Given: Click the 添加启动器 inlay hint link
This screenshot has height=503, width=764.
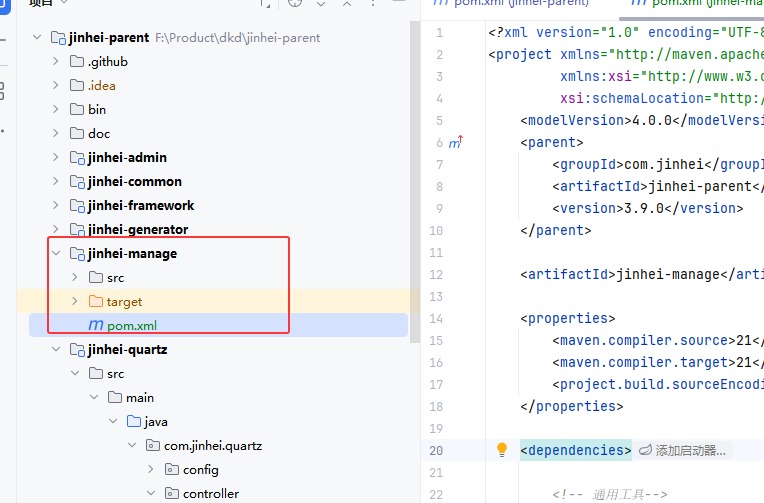Looking at the screenshot, I should tap(690, 451).
